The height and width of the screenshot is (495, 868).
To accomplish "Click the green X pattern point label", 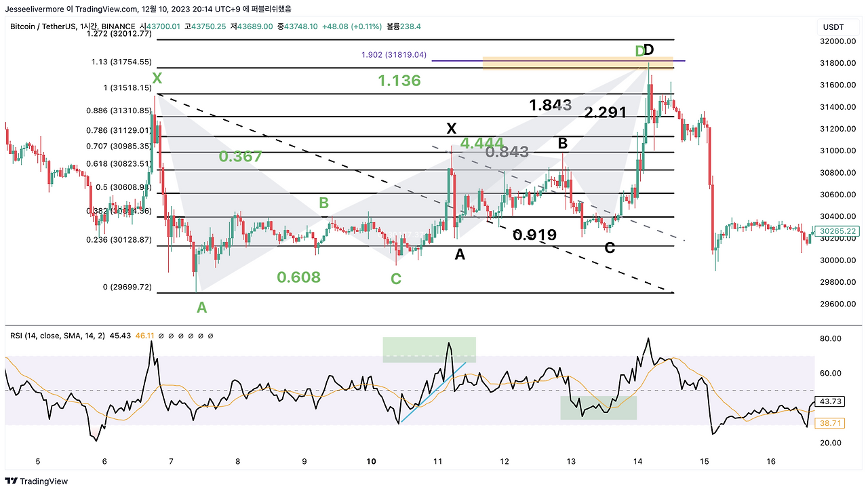I will [157, 79].
